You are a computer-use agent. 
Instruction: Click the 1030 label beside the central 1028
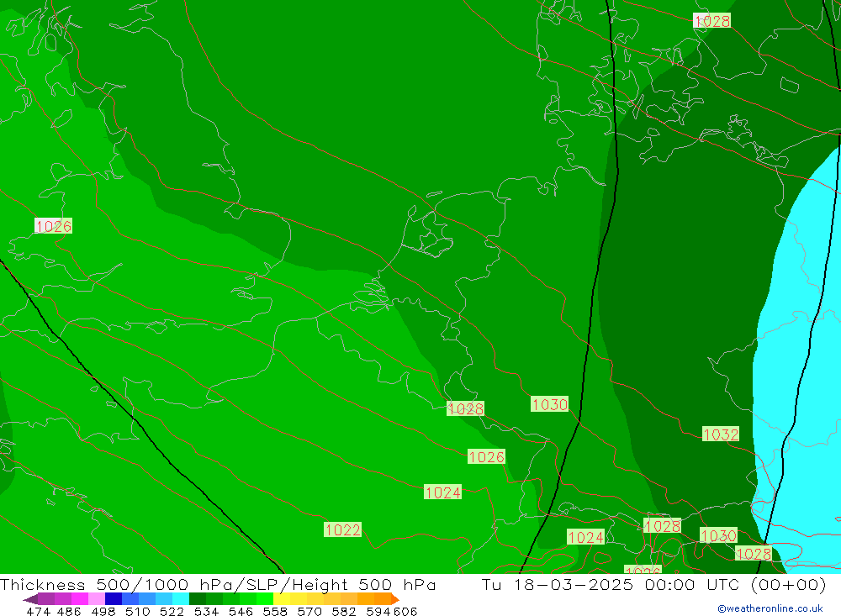549,404
